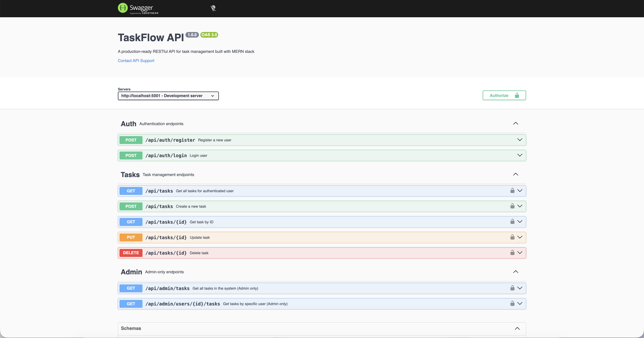This screenshot has height=338, width=644.
Task: Expand POST /api/auth/login chevron
Action: pyautogui.click(x=520, y=155)
